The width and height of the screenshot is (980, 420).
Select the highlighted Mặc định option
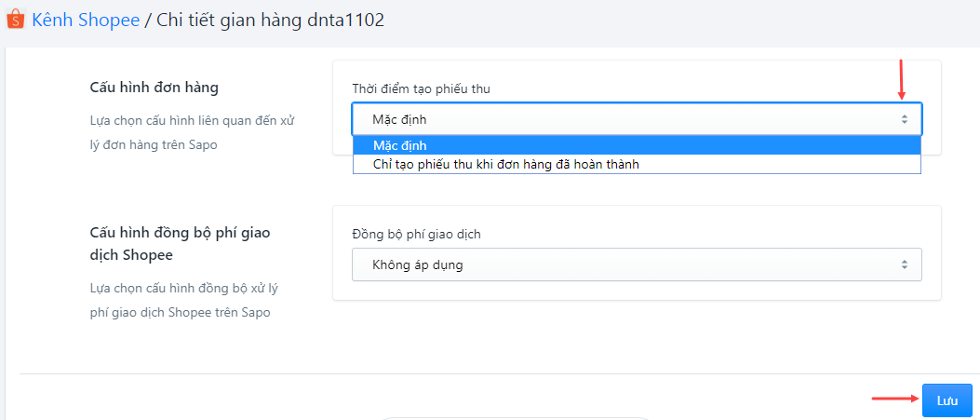(x=637, y=145)
